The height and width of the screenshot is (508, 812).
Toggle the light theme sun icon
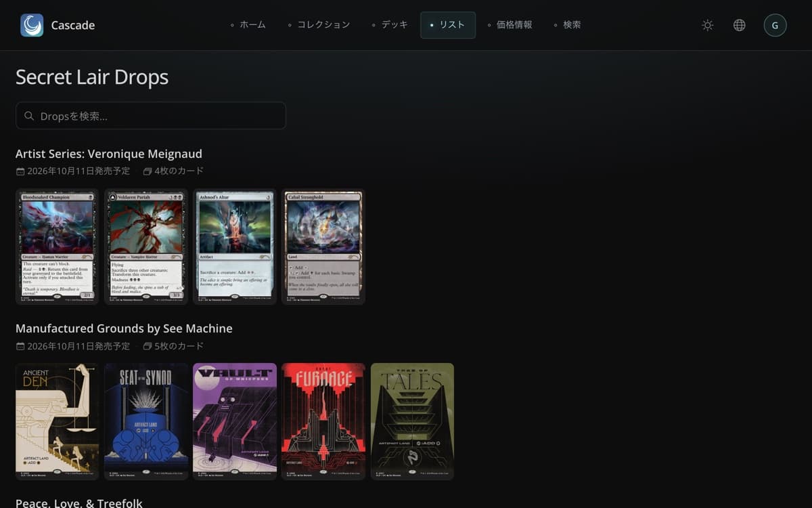click(708, 25)
